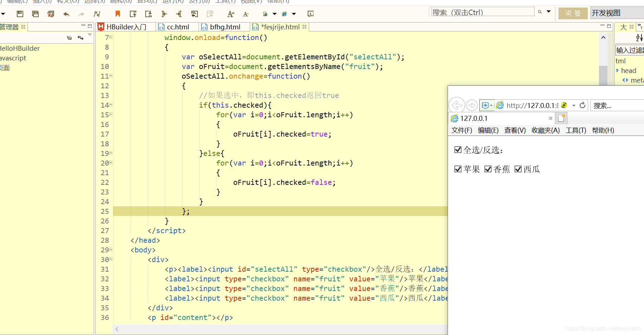This screenshot has height=335, width=644.
Task: Click the link-with-editor arrows icon in project panel
Action: coord(80,38)
